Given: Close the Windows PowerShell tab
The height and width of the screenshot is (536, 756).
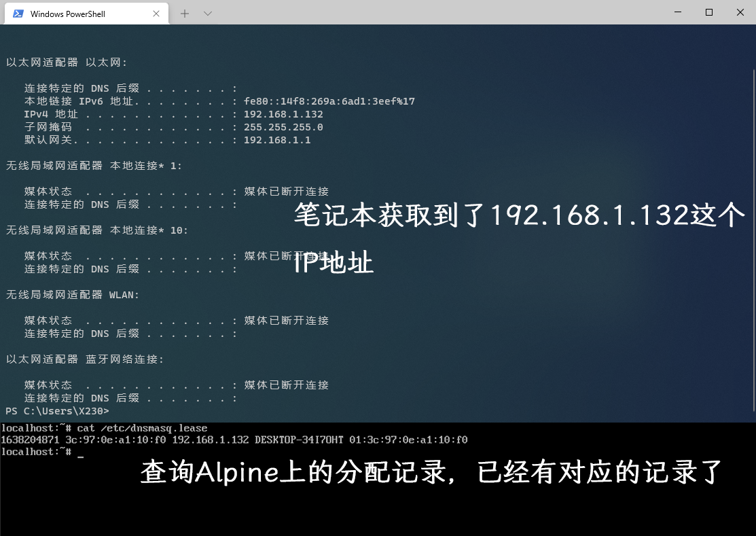Looking at the screenshot, I should [156, 13].
